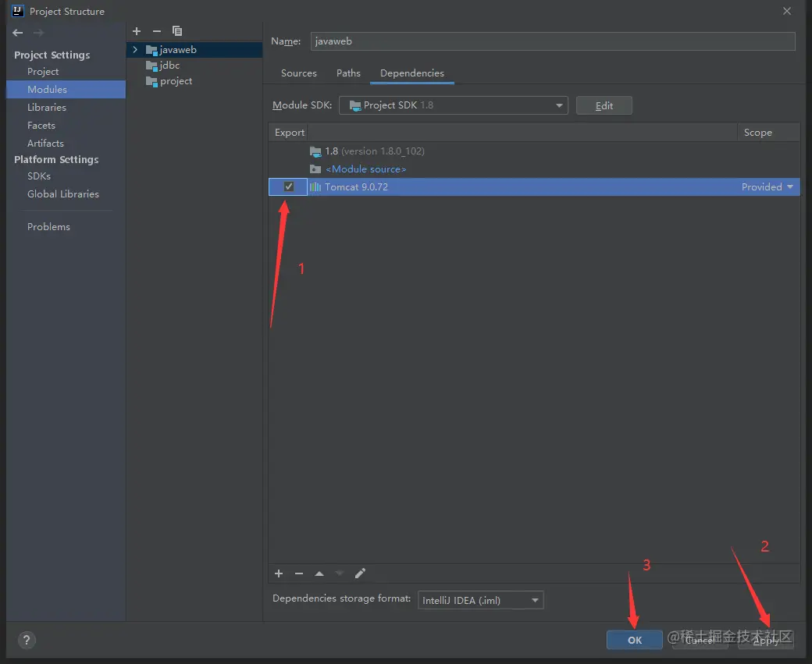The image size is (812, 664).
Task: Click the Module source folder icon
Action: 315,169
